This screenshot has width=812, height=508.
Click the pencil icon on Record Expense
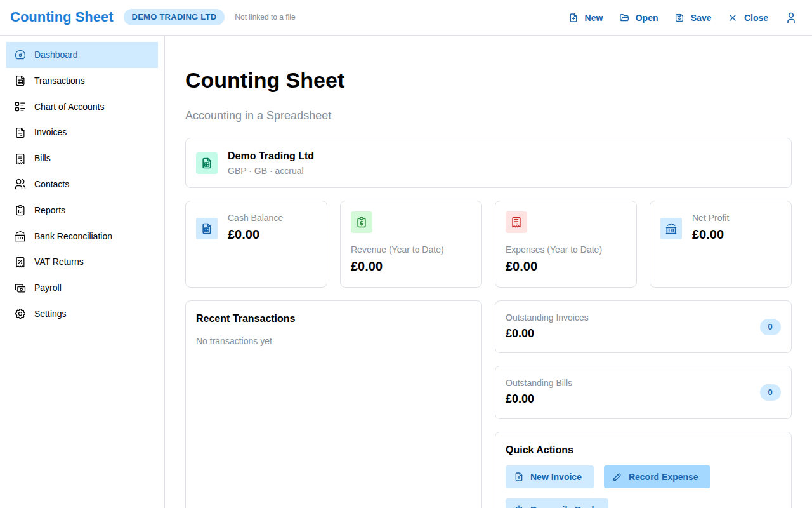pyautogui.click(x=617, y=477)
